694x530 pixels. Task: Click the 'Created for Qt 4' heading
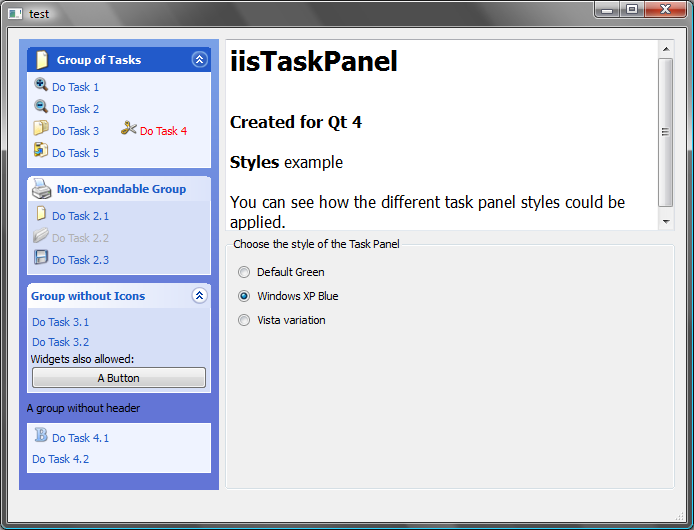296,122
